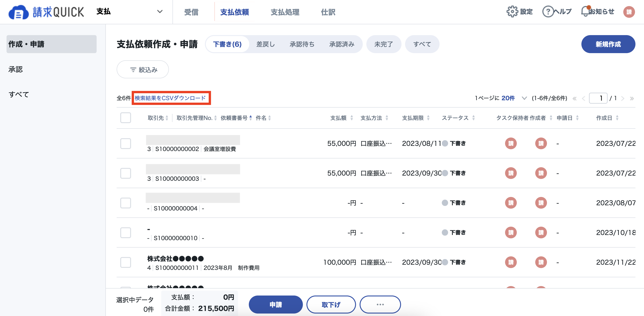Click the filter icon in 絞込み button

[x=133, y=70]
